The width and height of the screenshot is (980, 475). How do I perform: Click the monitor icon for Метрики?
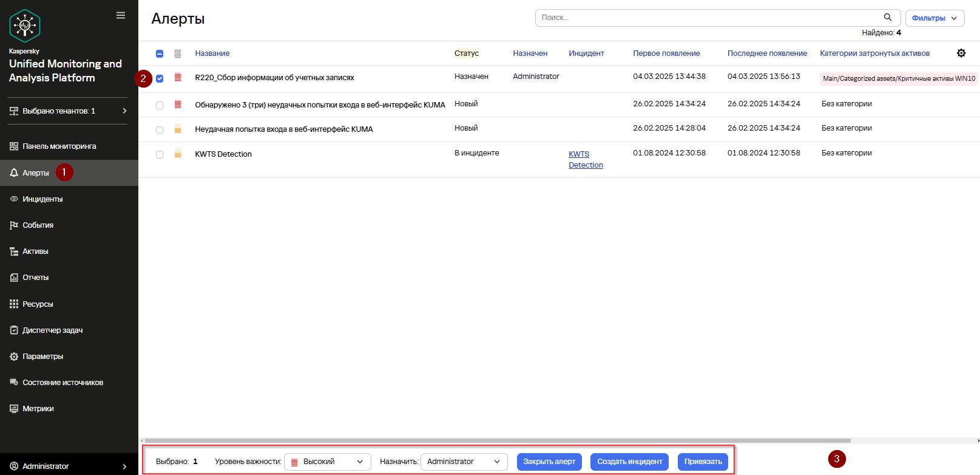(14, 409)
